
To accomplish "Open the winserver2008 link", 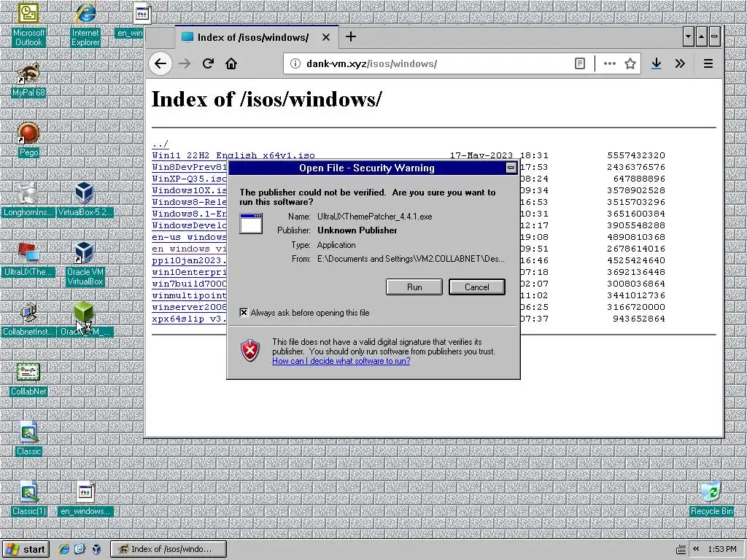I will pos(190,307).
